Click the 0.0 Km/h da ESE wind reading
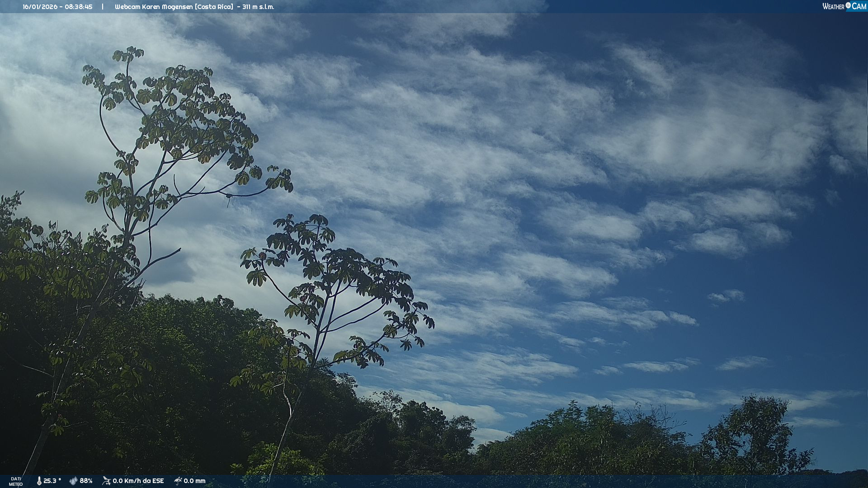This screenshot has height=488, width=868. tap(138, 481)
